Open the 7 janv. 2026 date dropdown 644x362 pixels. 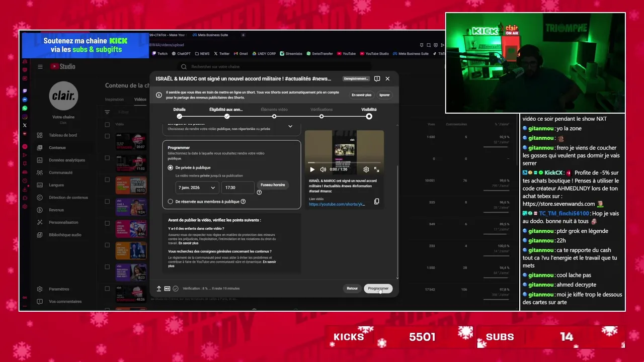click(x=197, y=188)
